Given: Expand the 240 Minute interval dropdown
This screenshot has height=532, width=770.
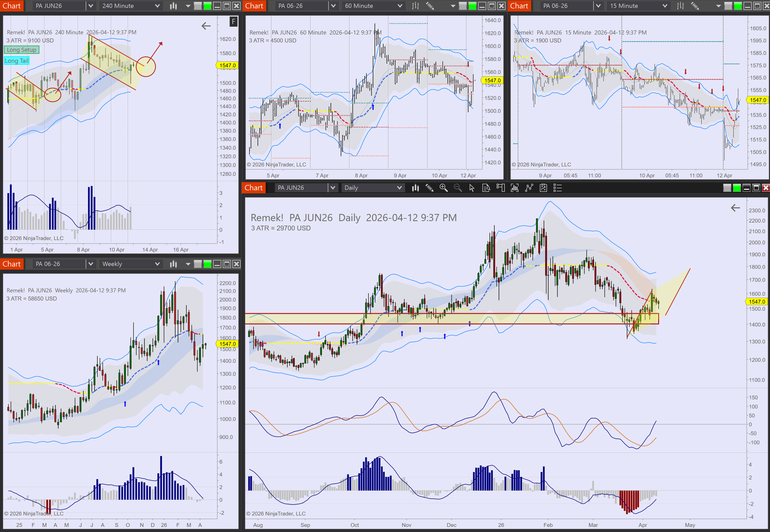Looking at the screenshot, I should tap(157, 6).
